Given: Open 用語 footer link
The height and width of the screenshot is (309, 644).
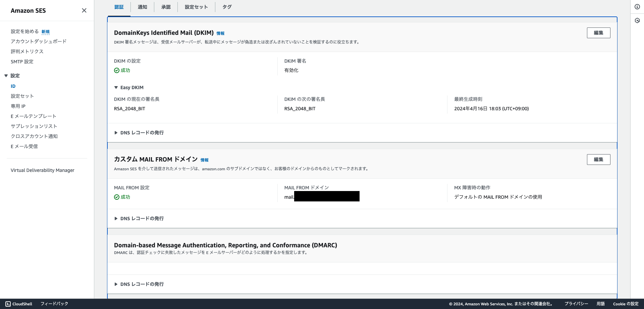Looking at the screenshot, I should pyautogui.click(x=601, y=304).
